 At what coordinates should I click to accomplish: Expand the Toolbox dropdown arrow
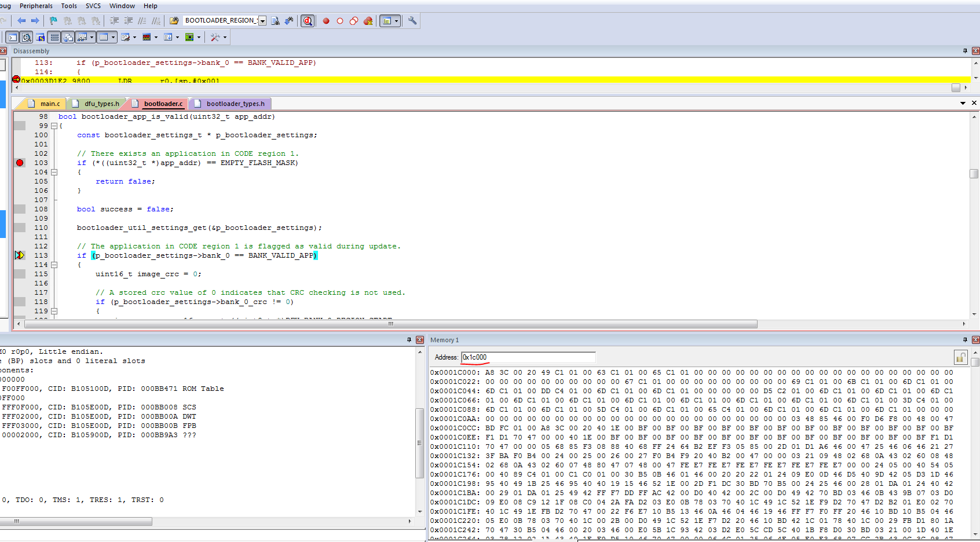pos(225,37)
